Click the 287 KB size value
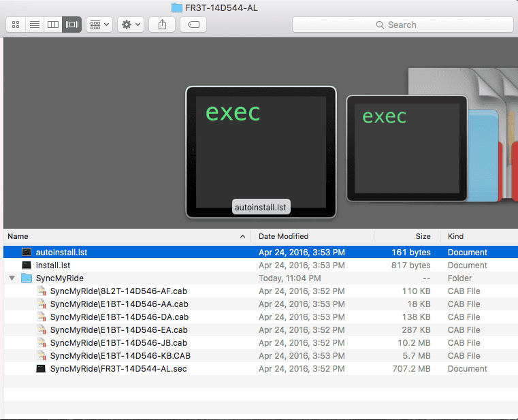 [x=417, y=329]
